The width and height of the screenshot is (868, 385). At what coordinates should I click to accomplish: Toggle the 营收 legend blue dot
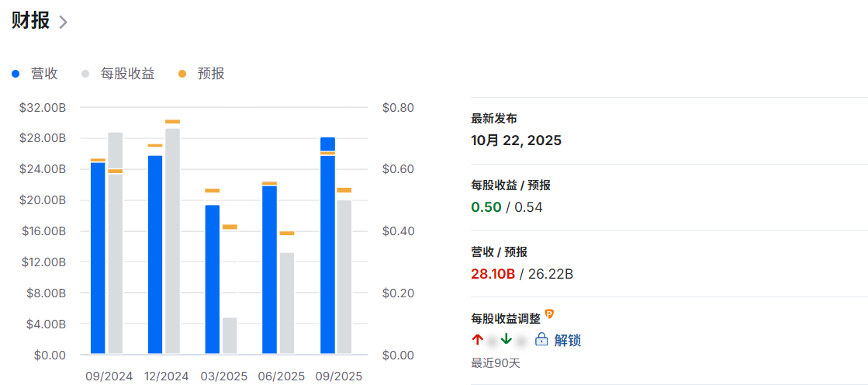(16, 74)
